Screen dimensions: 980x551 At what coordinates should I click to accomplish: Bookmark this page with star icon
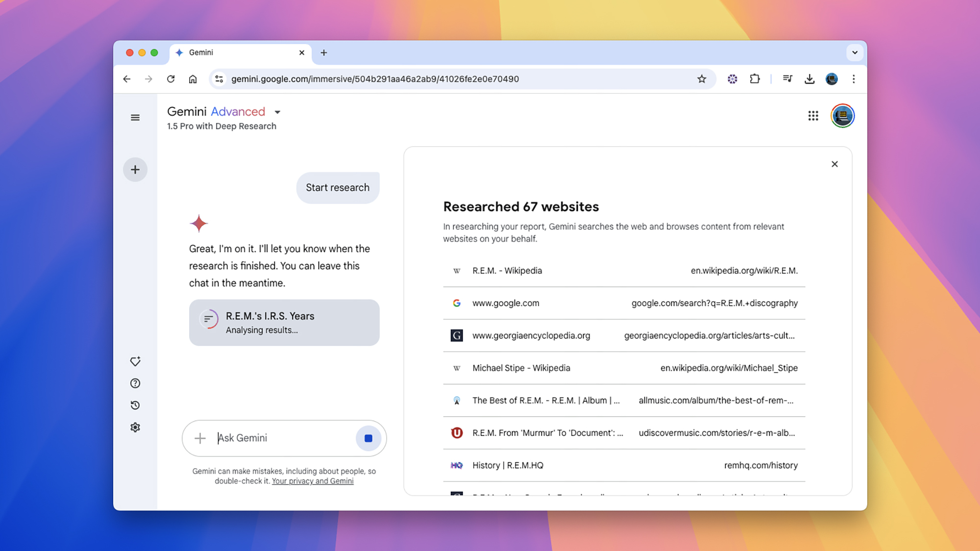coord(702,79)
